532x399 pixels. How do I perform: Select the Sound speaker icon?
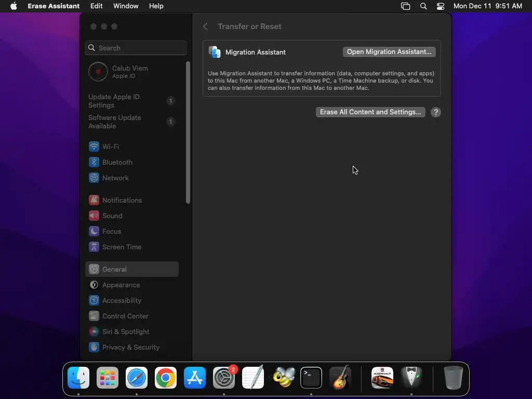(94, 216)
